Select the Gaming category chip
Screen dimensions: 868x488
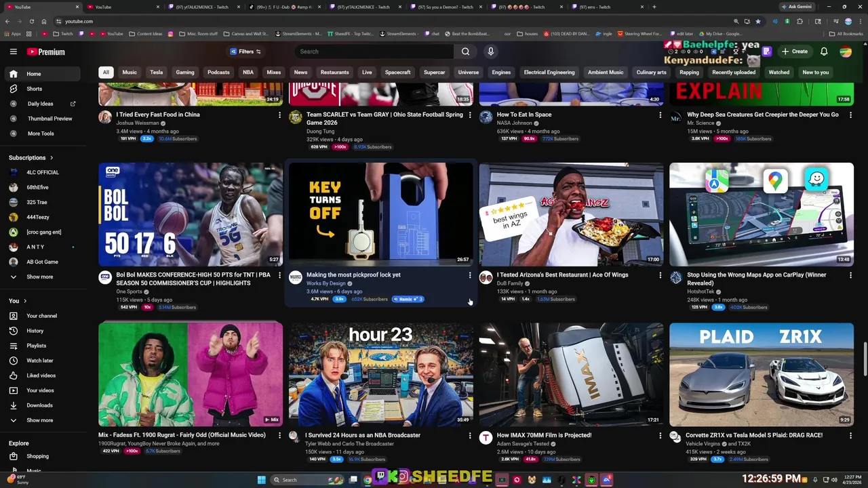click(185, 73)
